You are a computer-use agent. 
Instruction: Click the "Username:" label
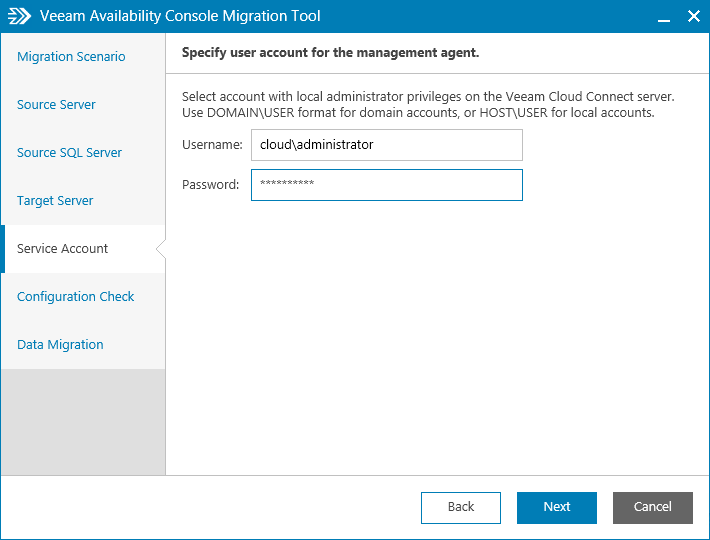[212, 145]
